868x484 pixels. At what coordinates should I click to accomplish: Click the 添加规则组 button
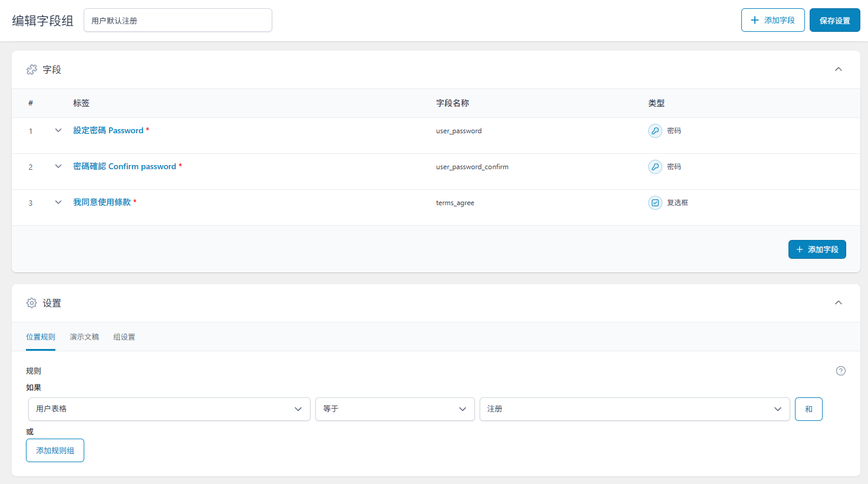55,450
